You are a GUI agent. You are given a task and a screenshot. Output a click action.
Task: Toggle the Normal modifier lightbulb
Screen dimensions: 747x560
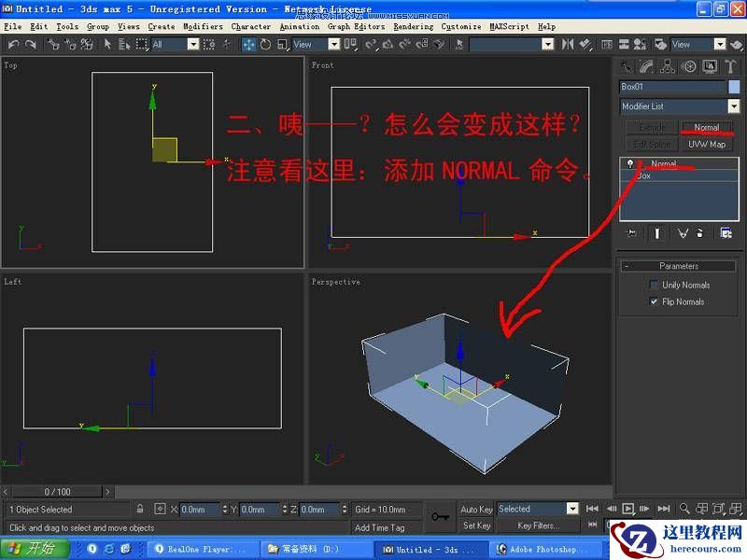(630, 164)
